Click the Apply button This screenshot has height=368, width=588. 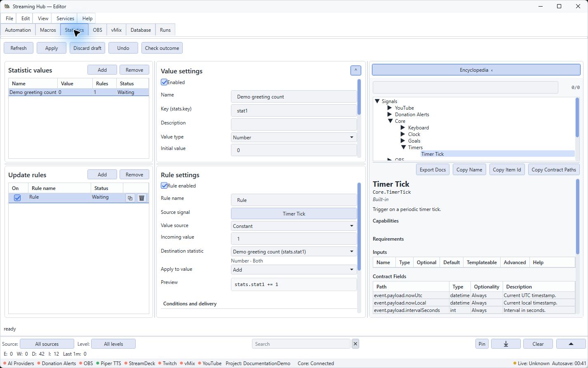[52, 48]
